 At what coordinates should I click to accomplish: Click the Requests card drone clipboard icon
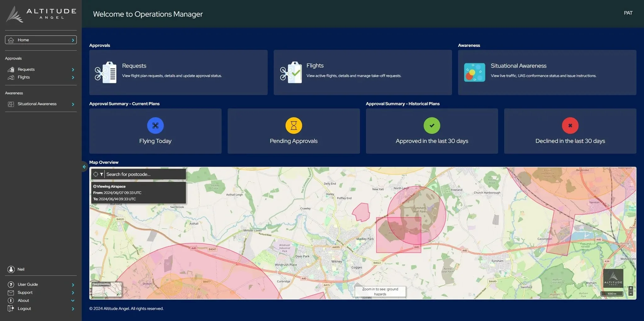pyautogui.click(x=106, y=73)
